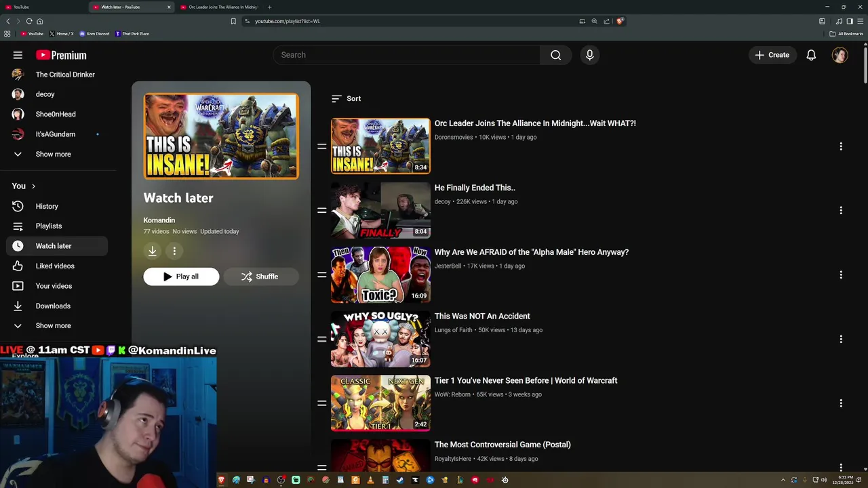Screen dimensions: 868x488
Task: Click the YouTube search input field
Action: pyautogui.click(x=407, y=55)
